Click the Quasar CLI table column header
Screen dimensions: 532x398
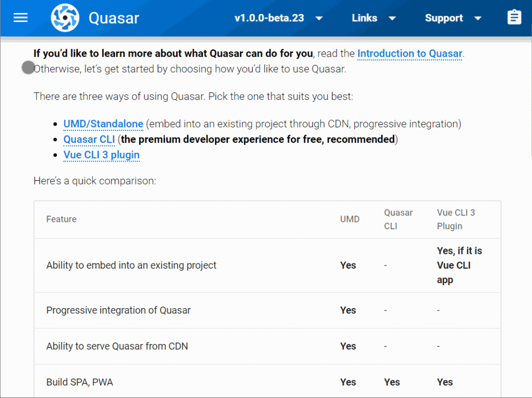398,219
